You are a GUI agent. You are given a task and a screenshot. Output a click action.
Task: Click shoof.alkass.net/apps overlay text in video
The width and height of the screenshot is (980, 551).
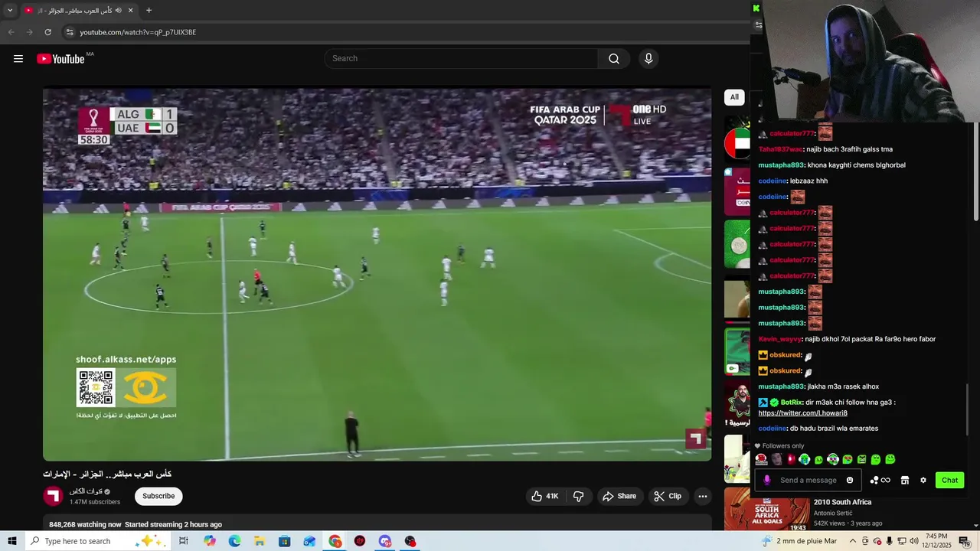pos(126,359)
